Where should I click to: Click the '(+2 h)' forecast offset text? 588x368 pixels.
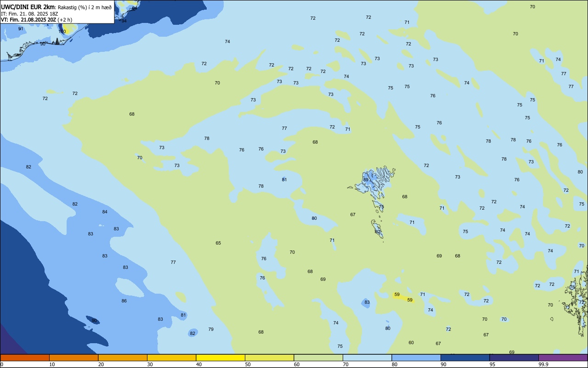point(65,20)
